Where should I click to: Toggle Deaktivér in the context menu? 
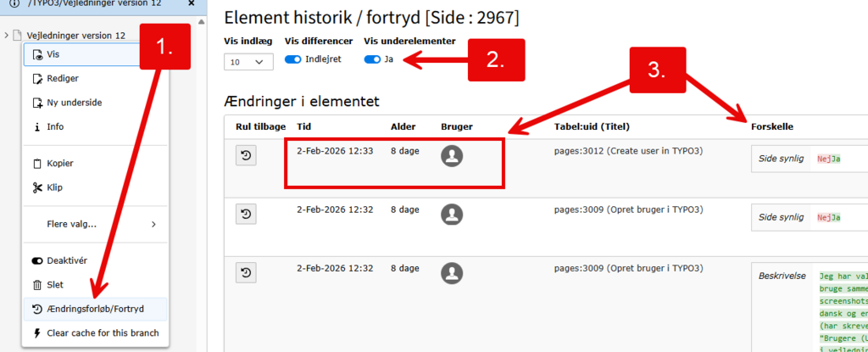[68, 260]
